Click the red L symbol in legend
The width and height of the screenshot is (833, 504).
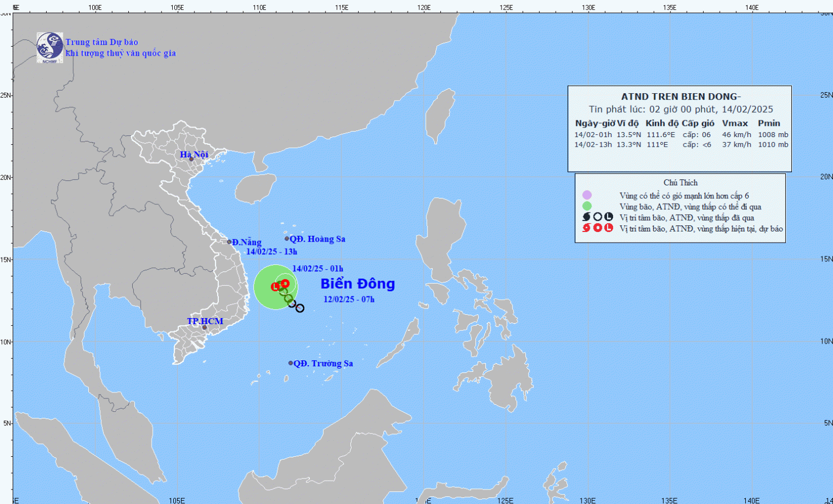[x=609, y=228]
